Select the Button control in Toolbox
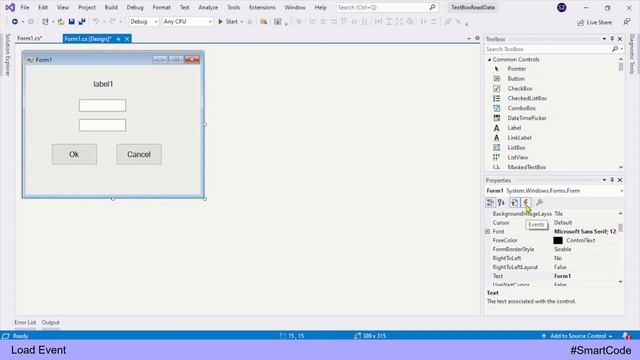The height and width of the screenshot is (360, 640). point(516,79)
